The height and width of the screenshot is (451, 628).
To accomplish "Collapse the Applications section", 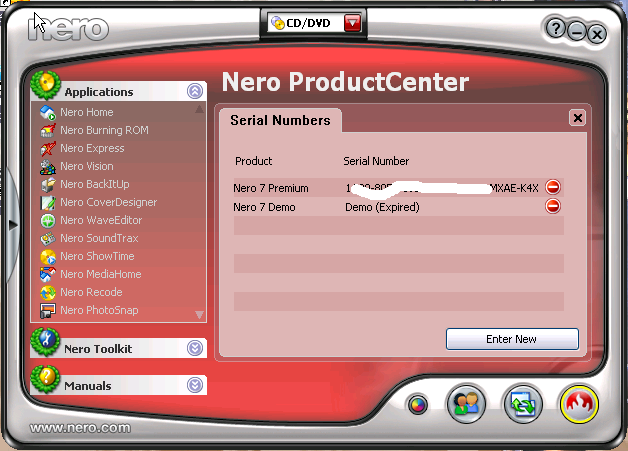I will point(195,91).
